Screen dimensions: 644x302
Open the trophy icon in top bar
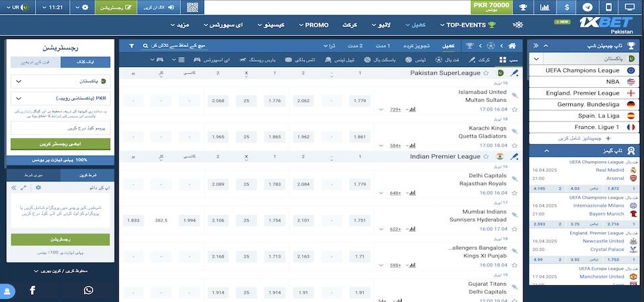[x=523, y=7]
